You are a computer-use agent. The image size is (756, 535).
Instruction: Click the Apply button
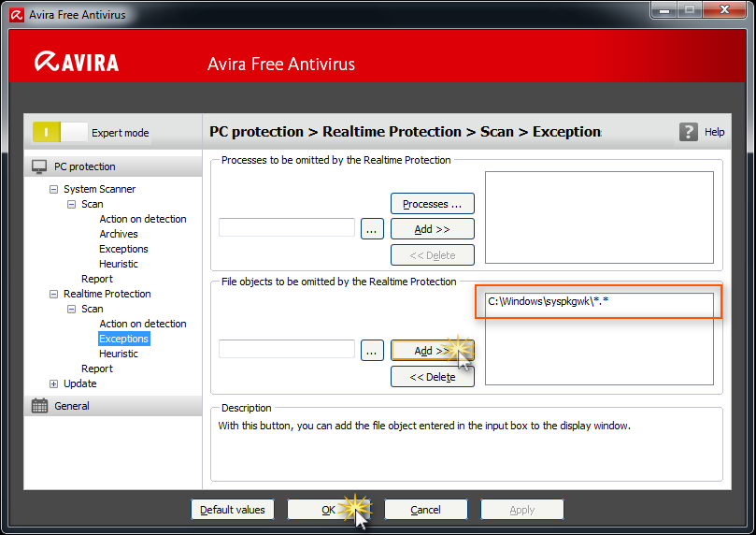click(522, 510)
